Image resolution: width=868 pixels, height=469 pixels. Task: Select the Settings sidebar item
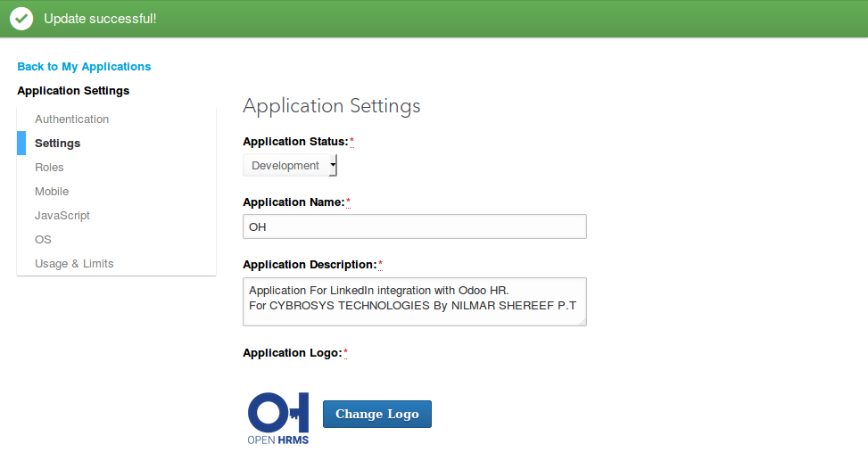pyautogui.click(x=57, y=144)
